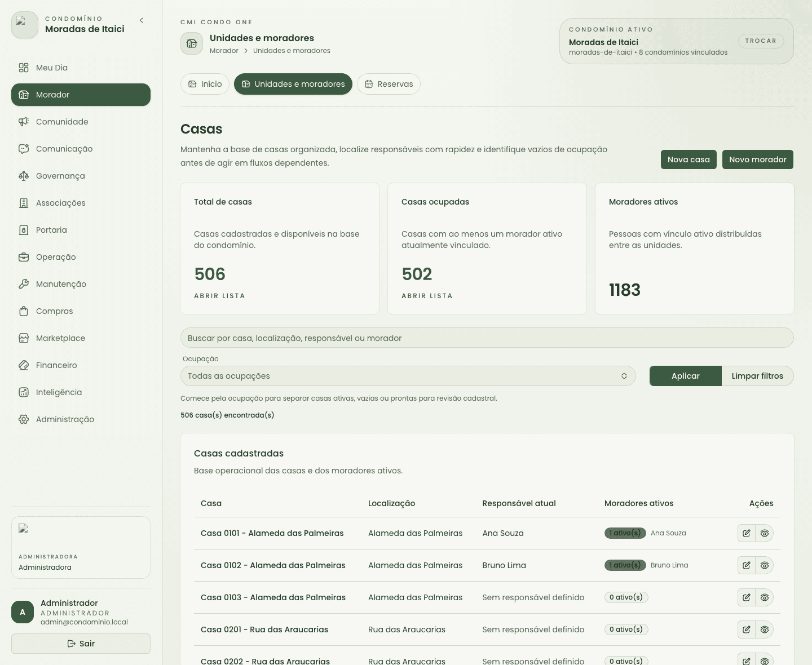The height and width of the screenshot is (665, 812).
Task: Go to the Comunicação section
Action: [x=81, y=149]
